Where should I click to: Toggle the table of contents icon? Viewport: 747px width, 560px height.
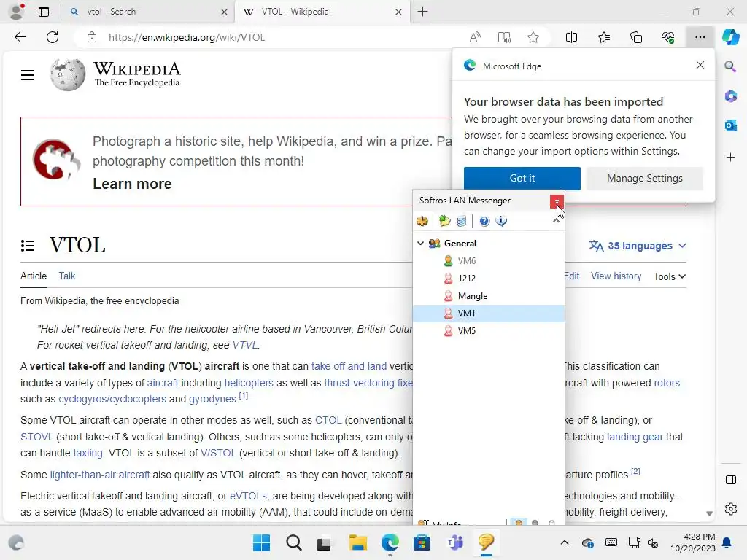[28, 245]
